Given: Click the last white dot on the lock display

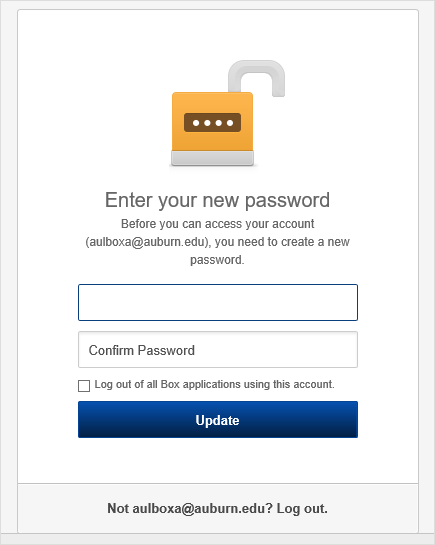Looking at the screenshot, I should click(230, 123).
